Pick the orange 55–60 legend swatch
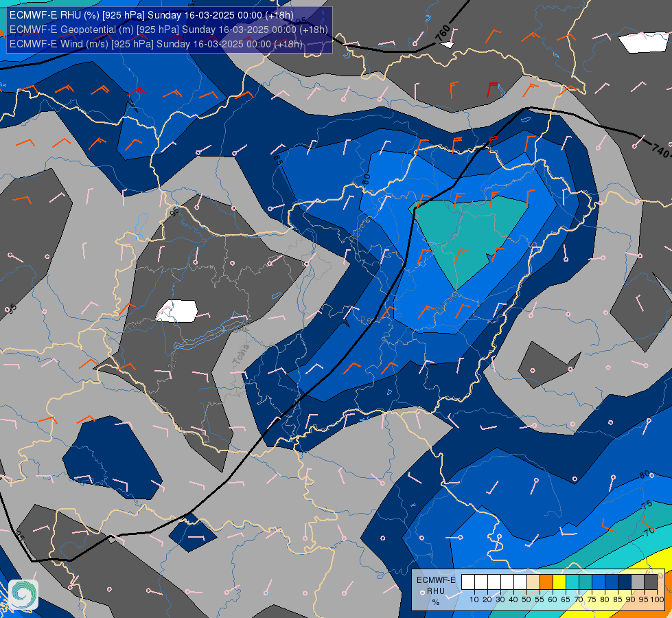This screenshot has width=672, height=618. (x=546, y=582)
